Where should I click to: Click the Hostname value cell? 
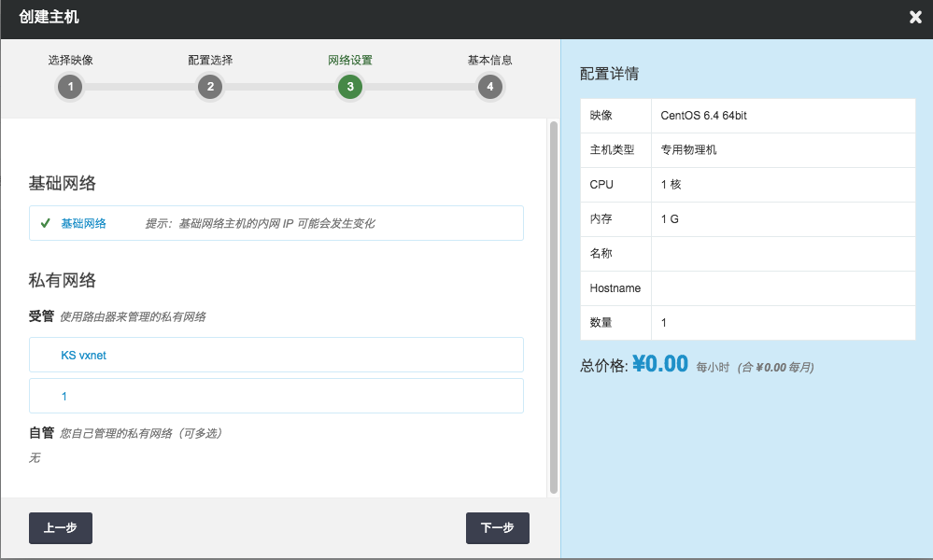(x=783, y=288)
